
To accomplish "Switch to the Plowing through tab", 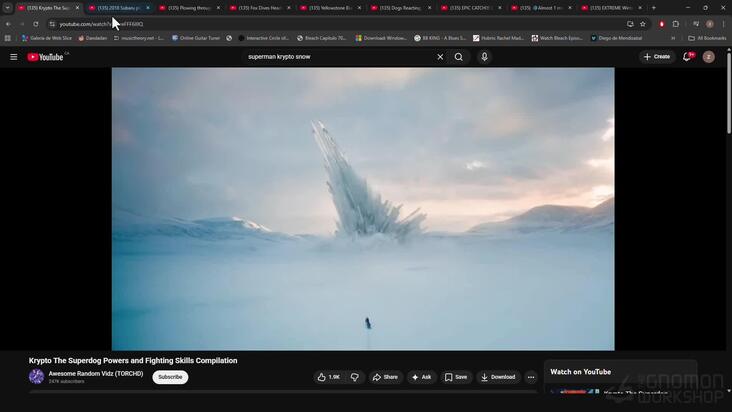I will click(x=190, y=8).
